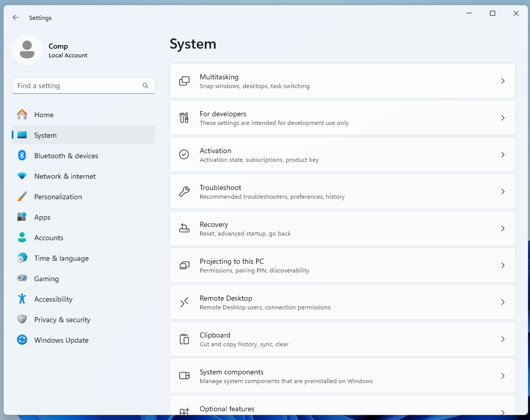The image size is (530, 420).
Task: Open the Clipboard title text
Action: click(215, 335)
